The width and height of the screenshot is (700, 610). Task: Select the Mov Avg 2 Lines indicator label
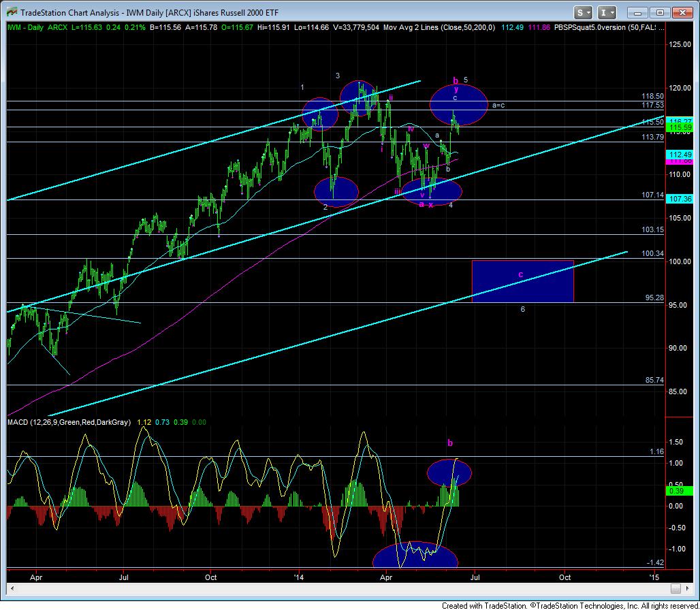[439, 28]
